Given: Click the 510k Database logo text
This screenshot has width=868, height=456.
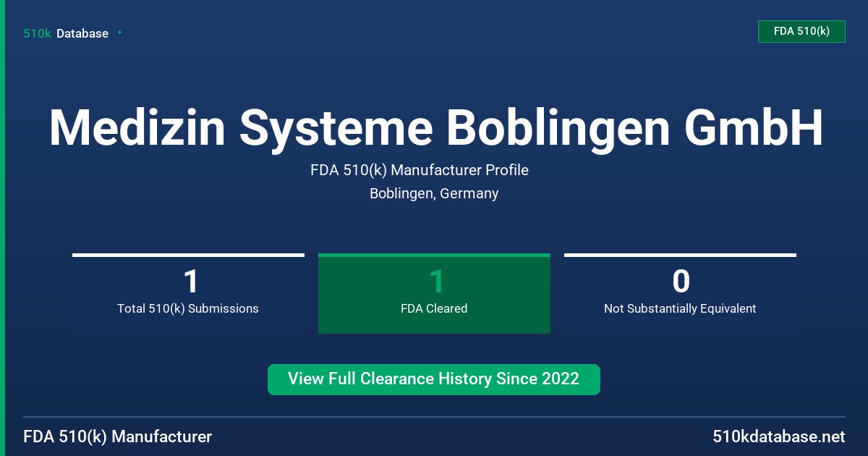Looking at the screenshot, I should [66, 33].
